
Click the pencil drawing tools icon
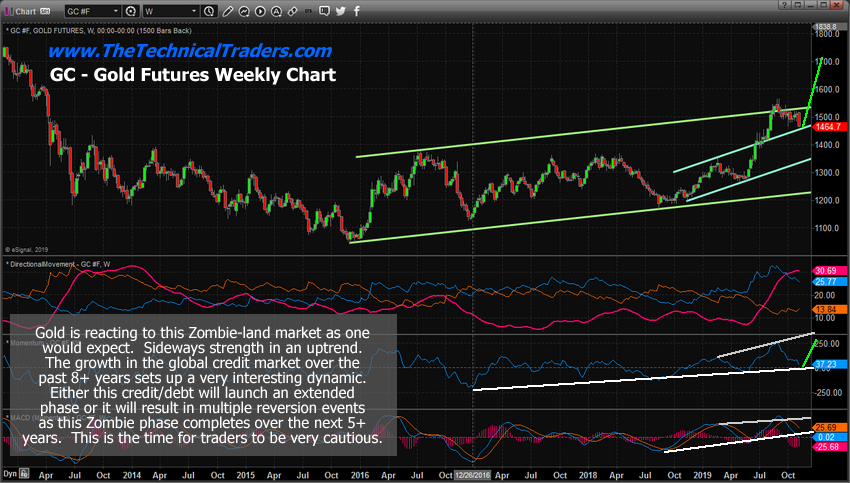pos(228,11)
